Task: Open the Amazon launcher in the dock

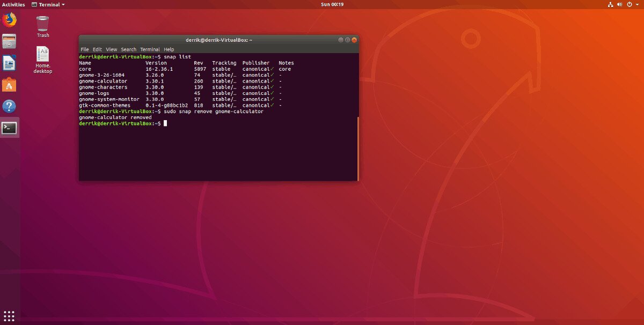Action: pyautogui.click(x=9, y=84)
